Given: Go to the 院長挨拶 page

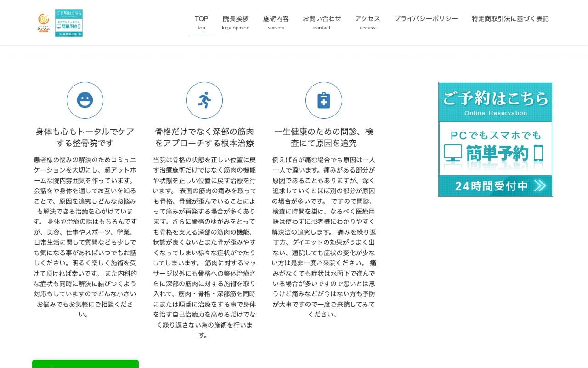Looking at the screenshot, I should tap(236, 19).
